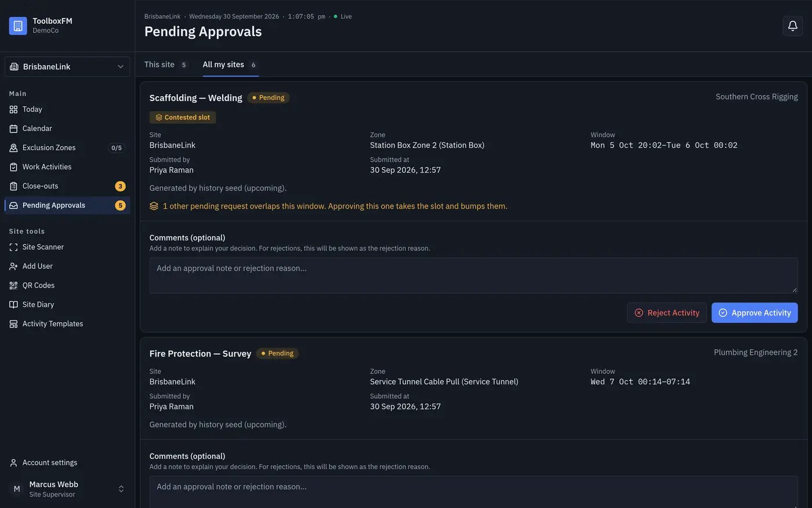Click the overlapping request warning message
Screen dimensions: 812x508
(x=335, y=206)
